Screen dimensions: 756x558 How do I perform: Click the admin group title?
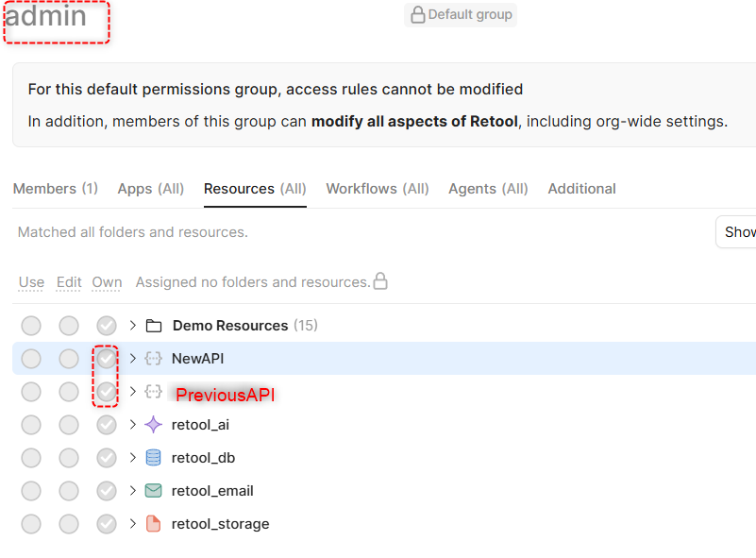click(x=46, y=16)
